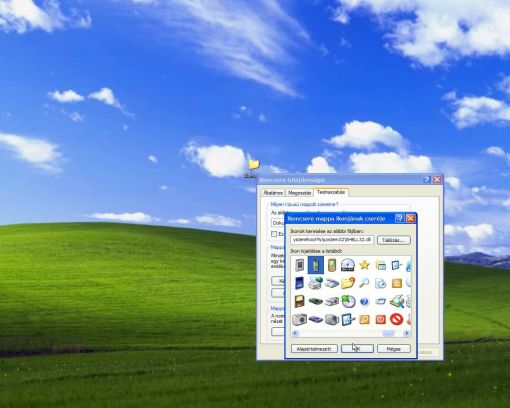
Task: Click the icon list horizontal scrollbar thumb
Action: [x=388, y=333]
